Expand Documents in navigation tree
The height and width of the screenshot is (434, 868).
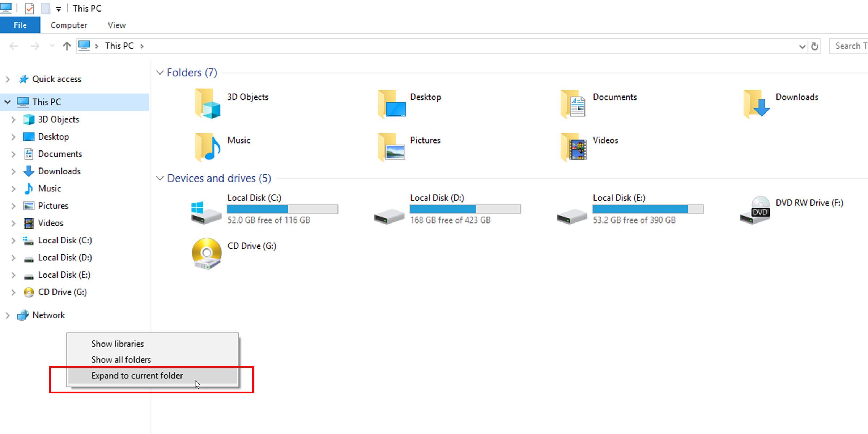point(13,154)
